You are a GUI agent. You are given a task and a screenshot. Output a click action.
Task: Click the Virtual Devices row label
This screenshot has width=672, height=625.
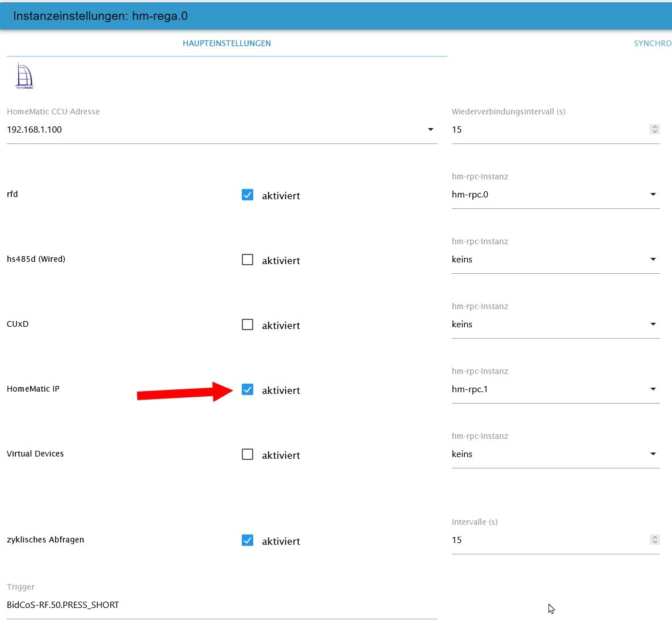[35, 454]
